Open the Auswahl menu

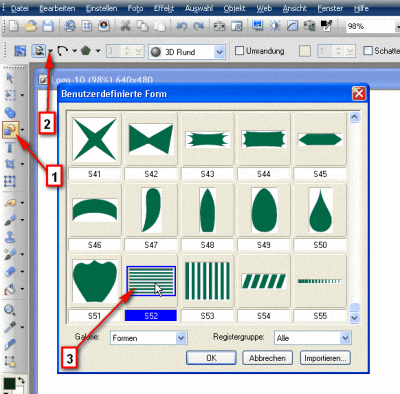point(199,8)
